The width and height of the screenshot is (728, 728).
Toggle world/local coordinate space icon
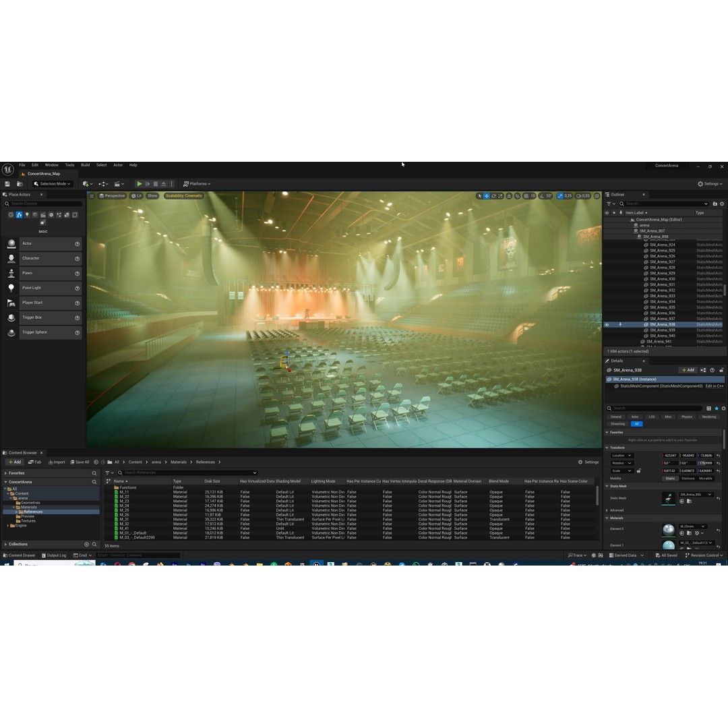tap(510, 196)
